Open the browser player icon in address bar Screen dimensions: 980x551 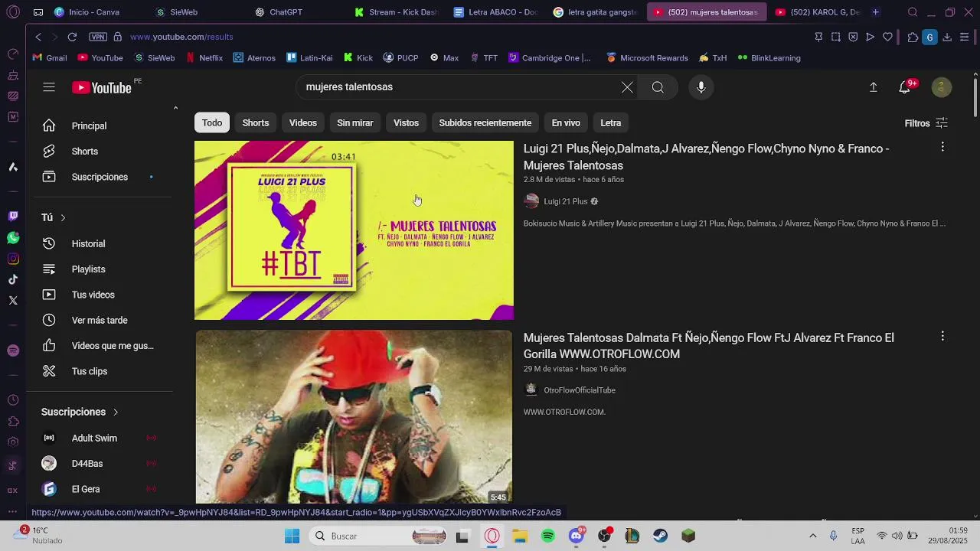pyautogui.click(x=871, y=37)
